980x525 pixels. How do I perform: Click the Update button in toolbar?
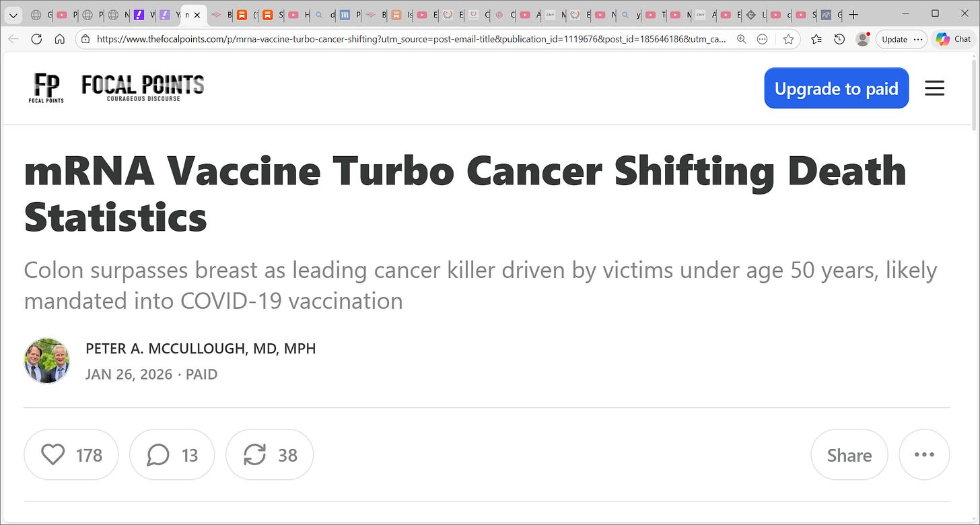point(895,39)
